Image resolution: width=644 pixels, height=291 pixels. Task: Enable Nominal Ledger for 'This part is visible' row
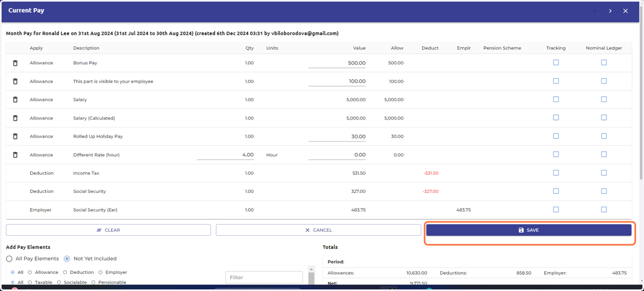[x=604, y=81]
